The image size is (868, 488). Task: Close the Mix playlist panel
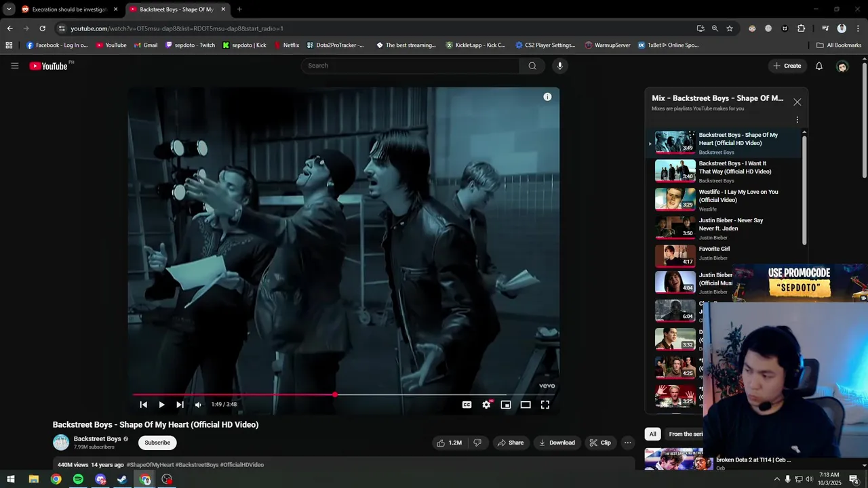tap(797, 102)
